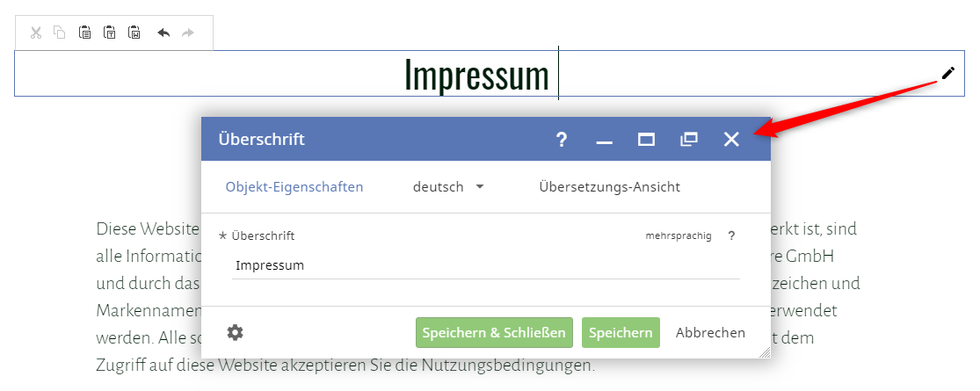The image size is (980, 391).
Task: Undo the last edit with the left arrow
Action: tap(163, 33)
